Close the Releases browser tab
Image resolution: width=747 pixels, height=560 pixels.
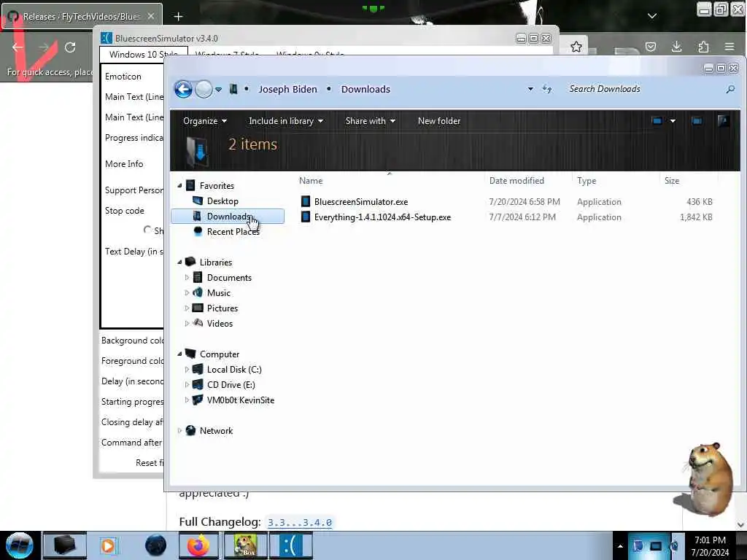point(150,16)
